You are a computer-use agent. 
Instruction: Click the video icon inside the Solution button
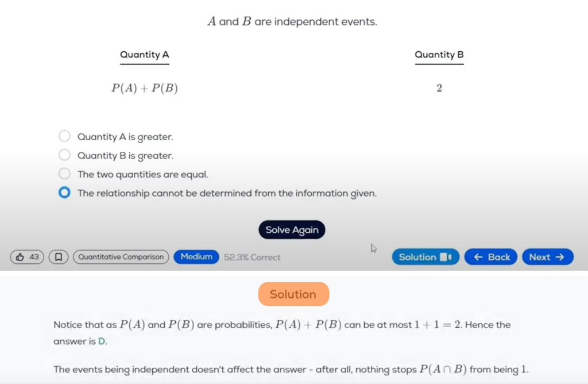[x=446, y=257]
